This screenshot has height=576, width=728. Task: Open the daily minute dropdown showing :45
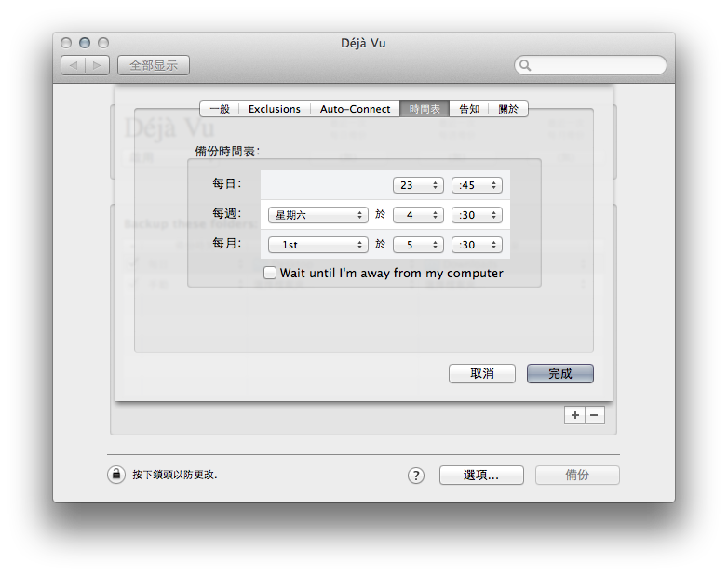click(477, 185)
